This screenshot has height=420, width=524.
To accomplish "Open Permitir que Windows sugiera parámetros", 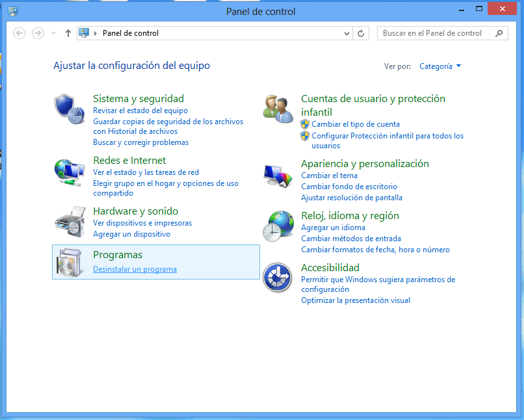I will (378, 284).
